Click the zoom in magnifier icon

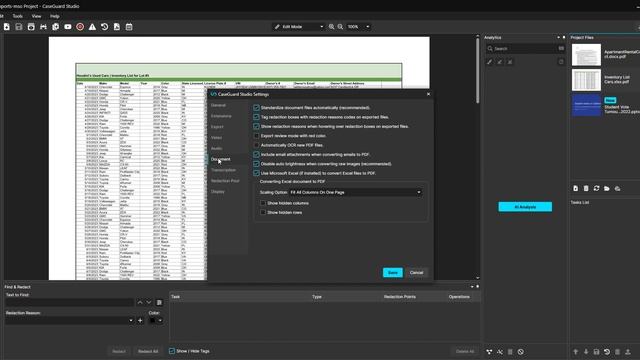coord(331,27)
